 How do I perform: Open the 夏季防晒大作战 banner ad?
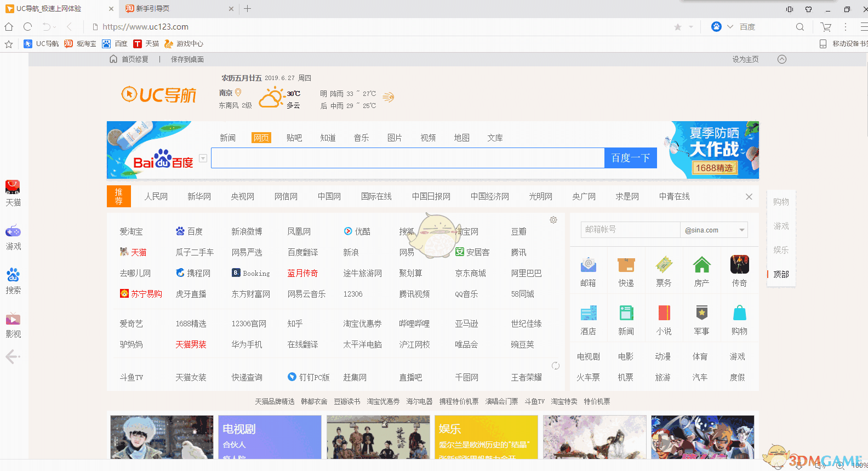pos(711,150)
